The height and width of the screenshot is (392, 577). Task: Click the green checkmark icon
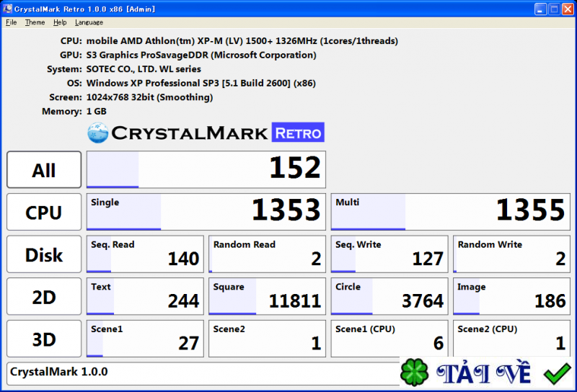click(x=557, y=373)
